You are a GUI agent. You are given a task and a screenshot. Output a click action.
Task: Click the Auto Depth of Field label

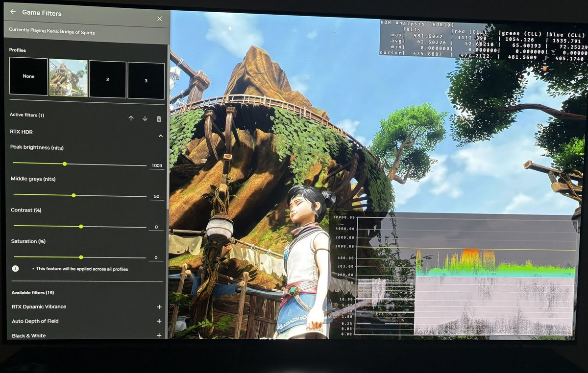[x=35, y=321]
